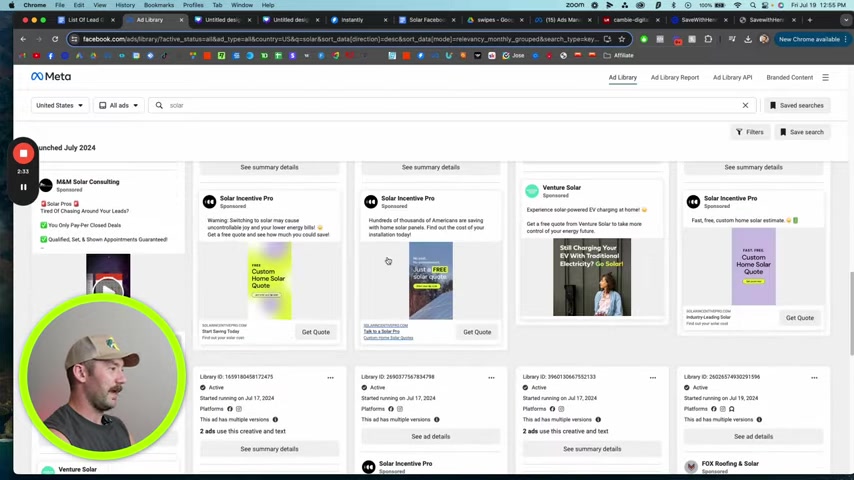The image size is (854, 480).
Task: Click Instagram platform icon on ad 2690377567834798
Action: tap(400, 409)
